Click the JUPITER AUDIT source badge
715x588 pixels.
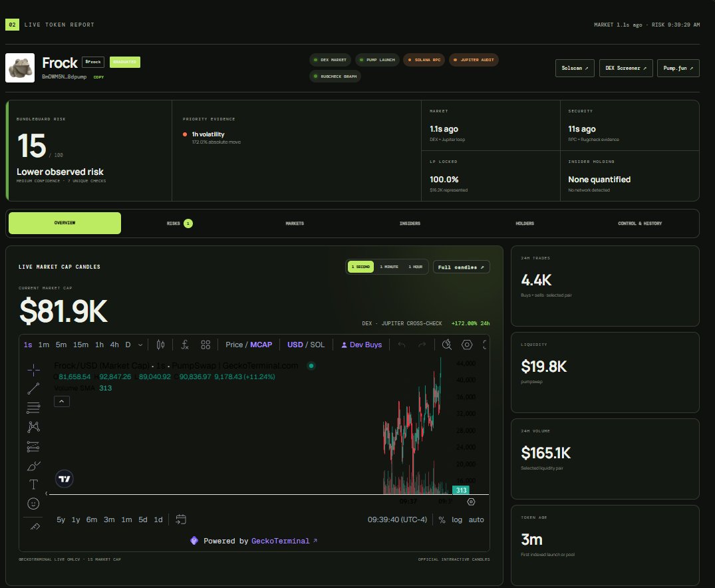[474, 60]
